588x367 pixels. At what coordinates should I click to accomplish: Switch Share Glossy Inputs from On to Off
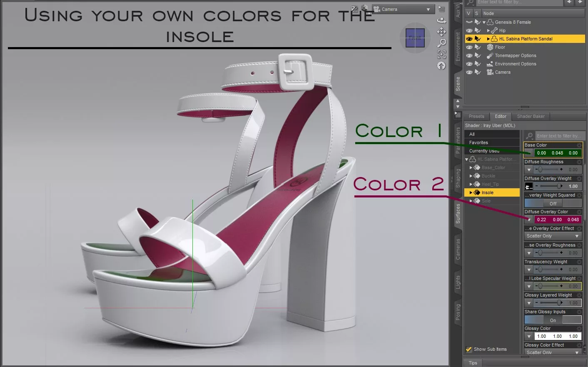[x=535, y=320]
